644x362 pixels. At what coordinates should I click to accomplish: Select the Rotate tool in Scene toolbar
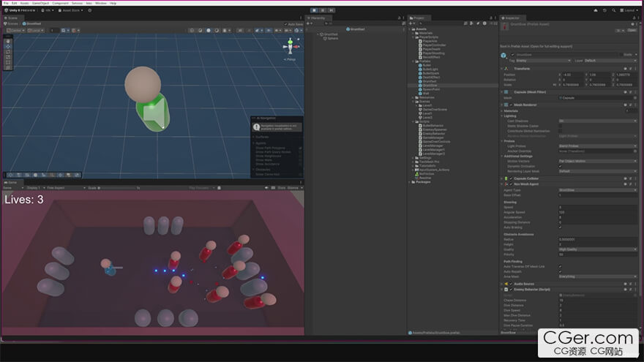pos(8,52)
